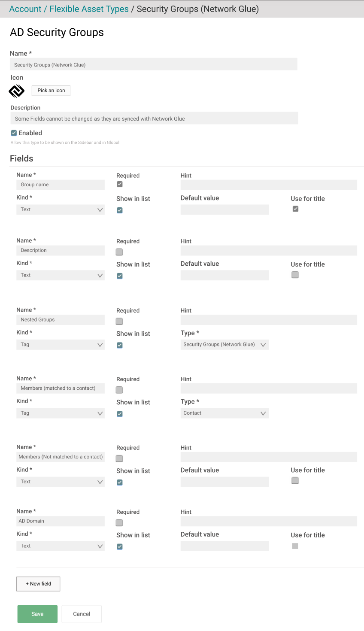This screenshot has width=364, height=631.
Task: Click the Default value field for Group name
Action: (224, 209)
